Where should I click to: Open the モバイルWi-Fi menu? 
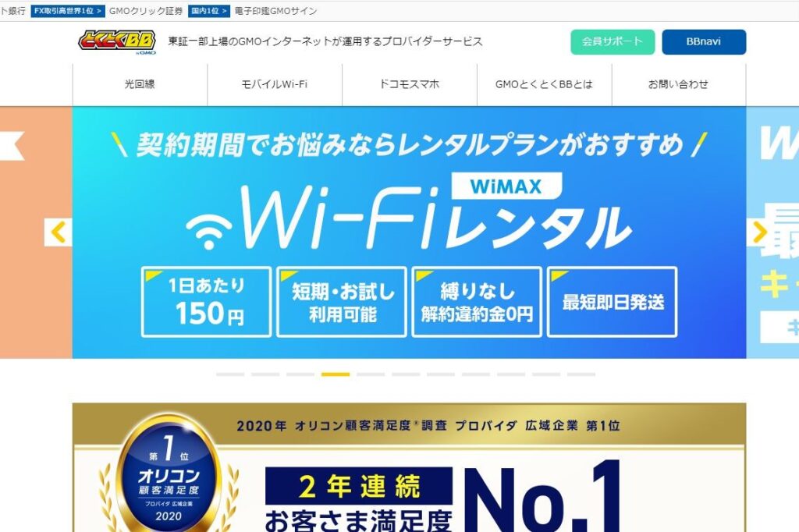275,84
